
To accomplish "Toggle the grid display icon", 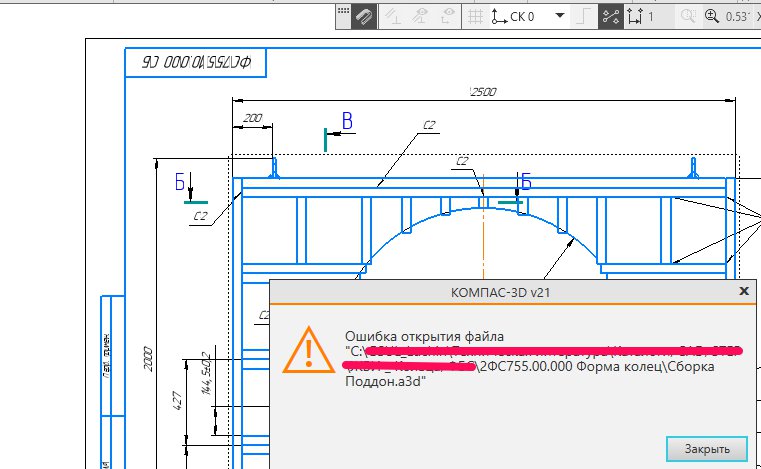I will tap(475, 17).
